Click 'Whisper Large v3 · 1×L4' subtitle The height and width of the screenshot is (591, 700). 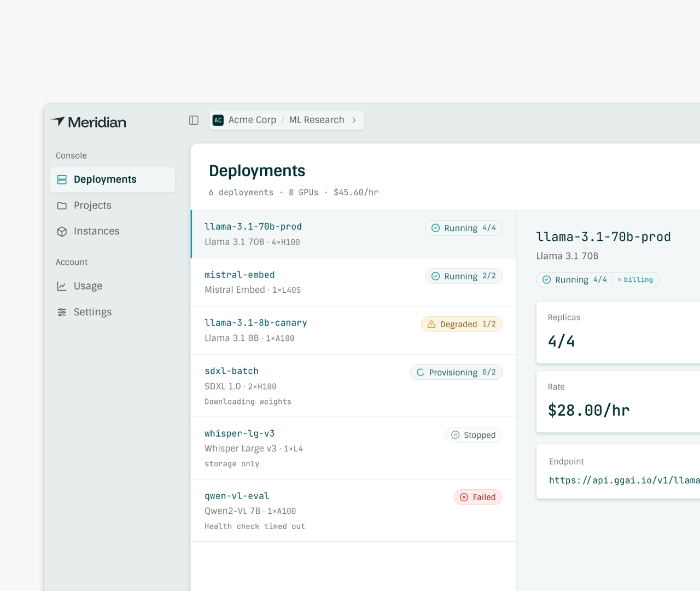pos(254,449)
